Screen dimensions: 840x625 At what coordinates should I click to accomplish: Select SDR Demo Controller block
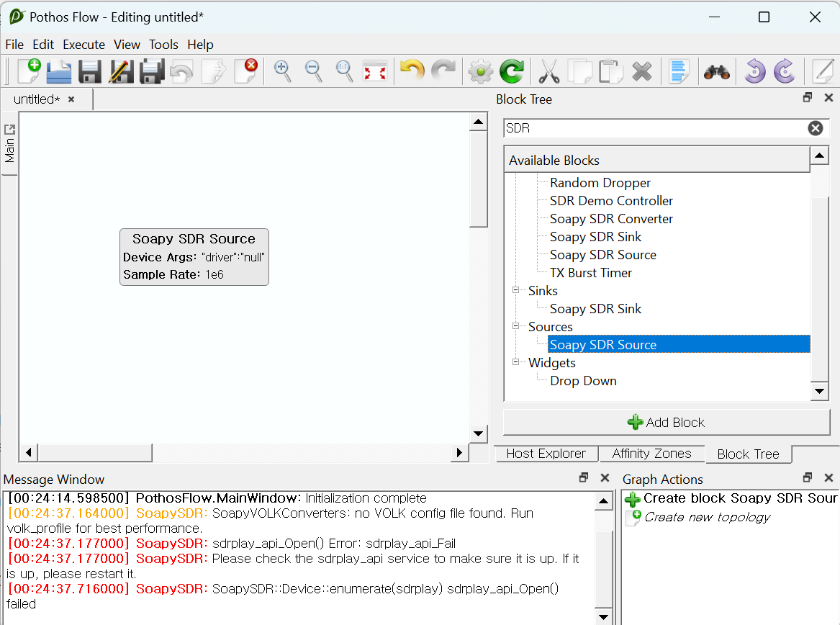coord(611,200)
